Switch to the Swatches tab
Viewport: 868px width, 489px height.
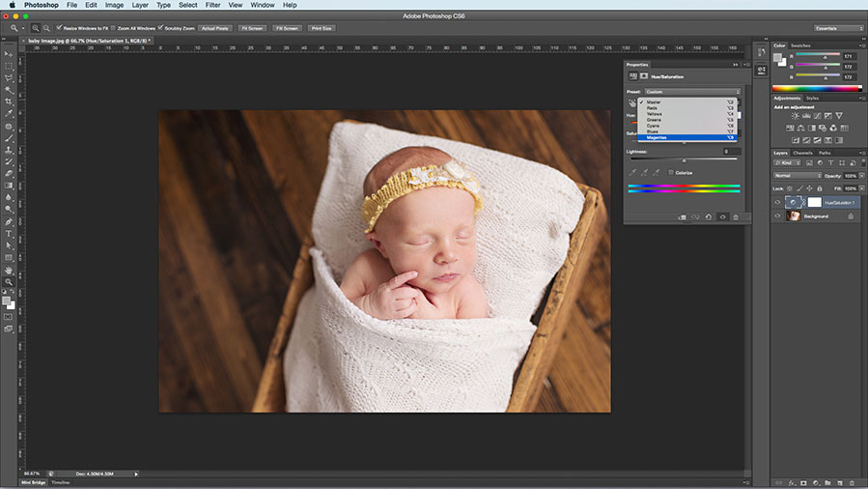800,45
